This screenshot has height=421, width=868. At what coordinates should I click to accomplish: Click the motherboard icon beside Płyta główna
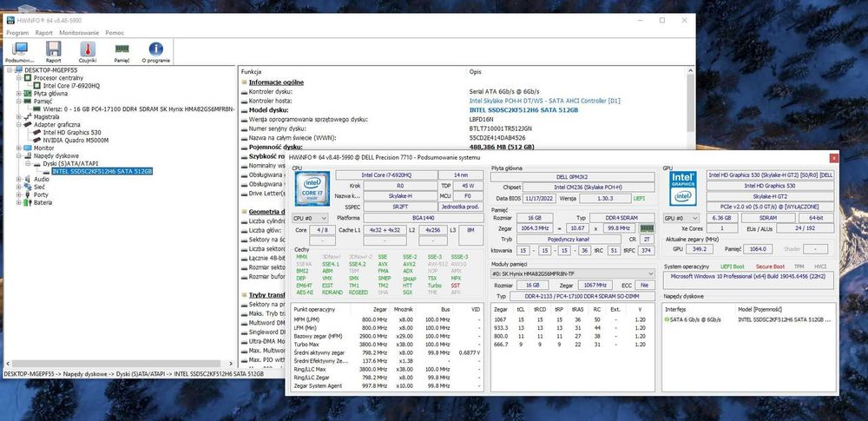[28, 94]
